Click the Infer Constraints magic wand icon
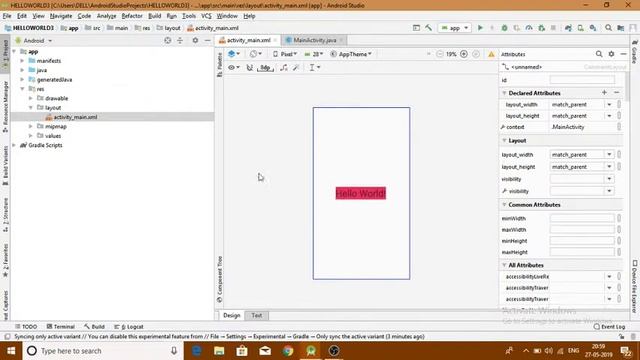This screenshot has height=360, width=640. (x=296, y=67)
